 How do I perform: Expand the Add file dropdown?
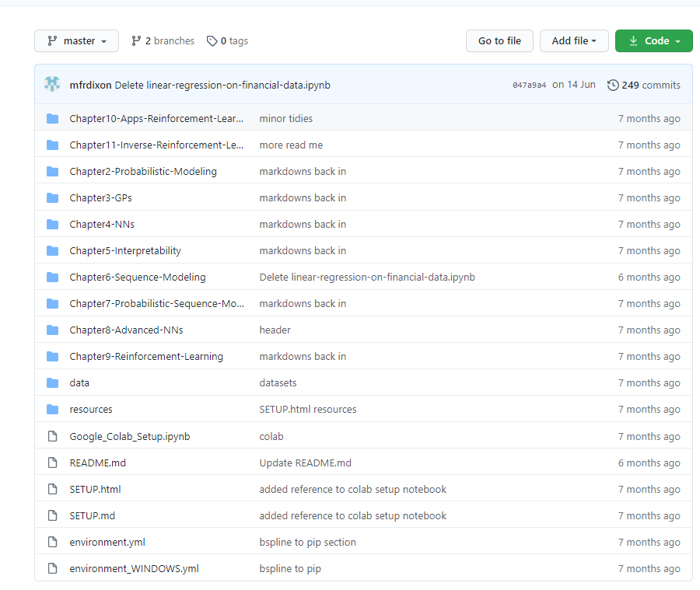(574, 41)
